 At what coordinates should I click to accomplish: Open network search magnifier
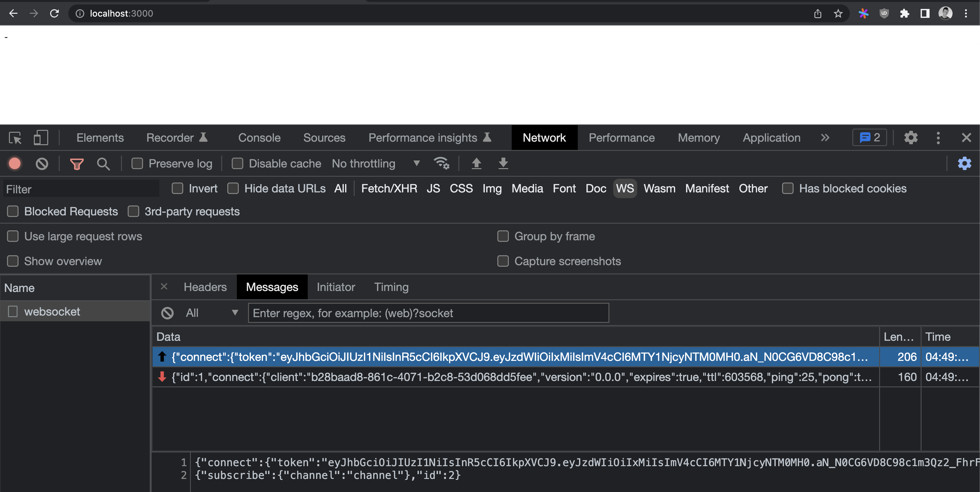click(103, 164)
